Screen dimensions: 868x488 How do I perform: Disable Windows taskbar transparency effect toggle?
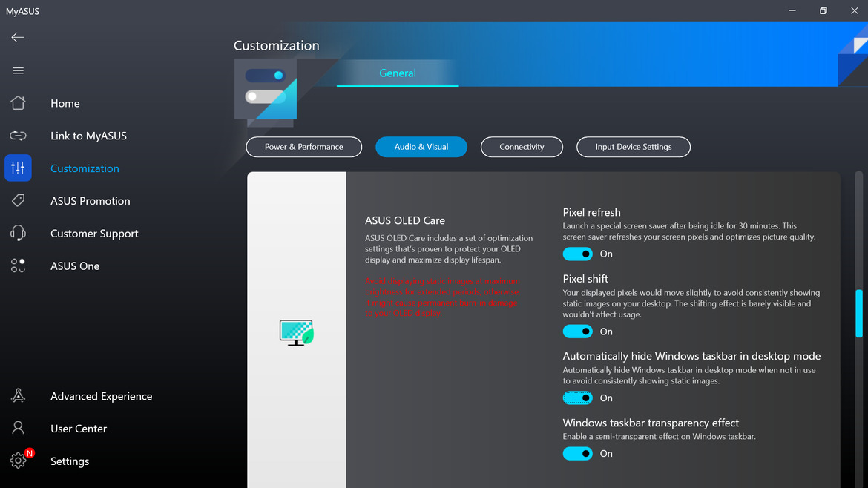click(x=577, y=454)
